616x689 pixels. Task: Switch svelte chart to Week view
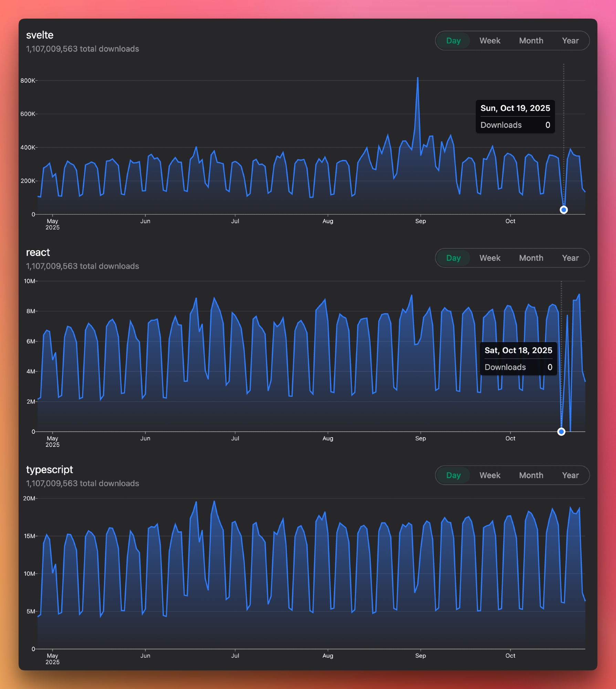pos(490,41)
